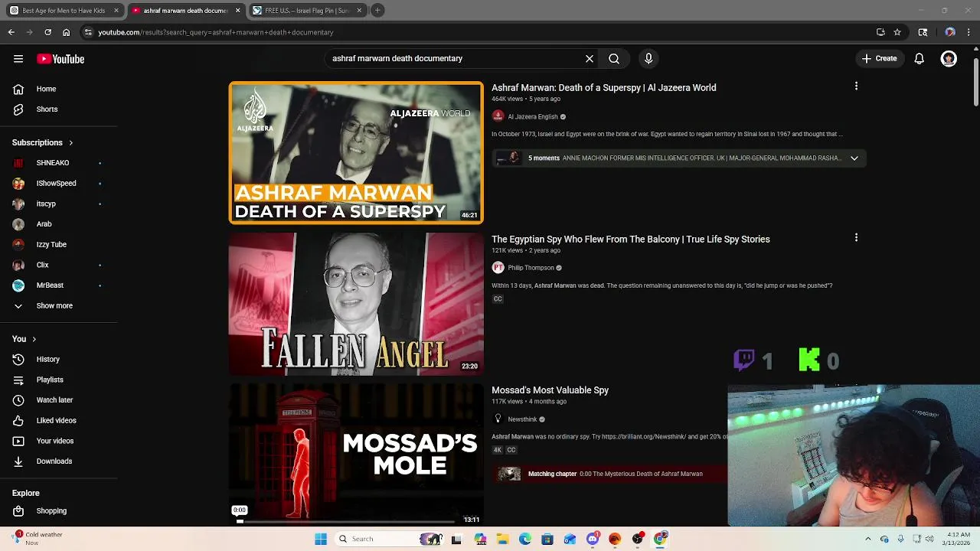
Task: Click the Windows taskbar Search box
Action: tap(390, 539)
